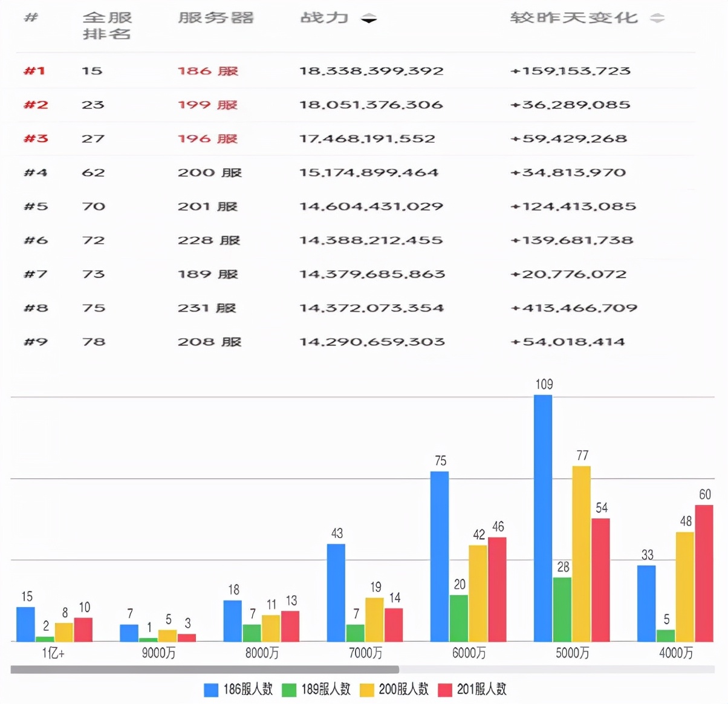Click change value +413,466,709
Screen dimensions: 728x704
pyautogui.click(x=574, y=308)
